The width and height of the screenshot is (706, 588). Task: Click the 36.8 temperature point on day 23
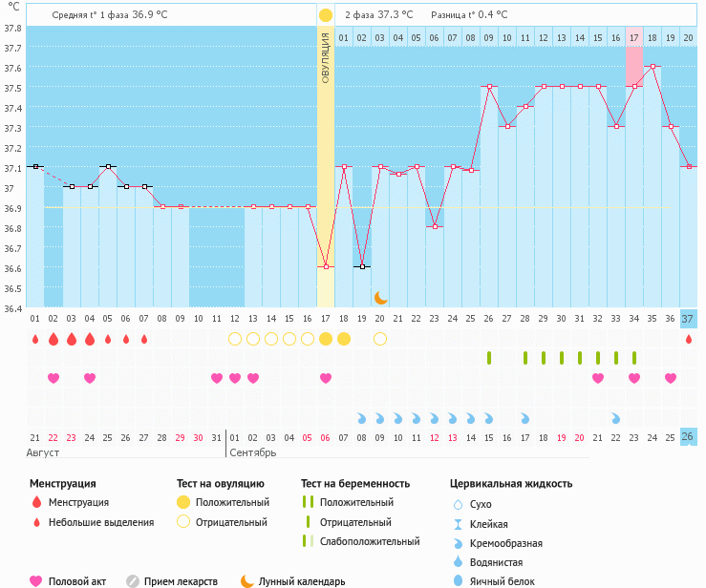pyautogui.click(x=435, y=227)
